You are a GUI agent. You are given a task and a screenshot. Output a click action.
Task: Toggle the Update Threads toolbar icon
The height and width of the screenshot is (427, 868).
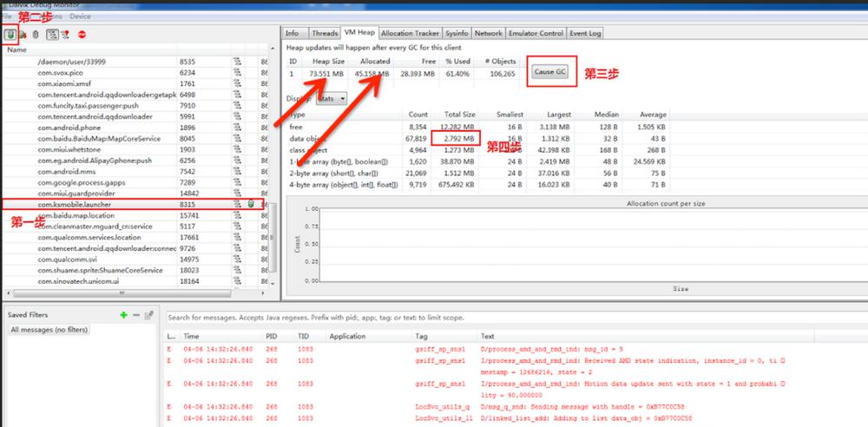[51, 35]
